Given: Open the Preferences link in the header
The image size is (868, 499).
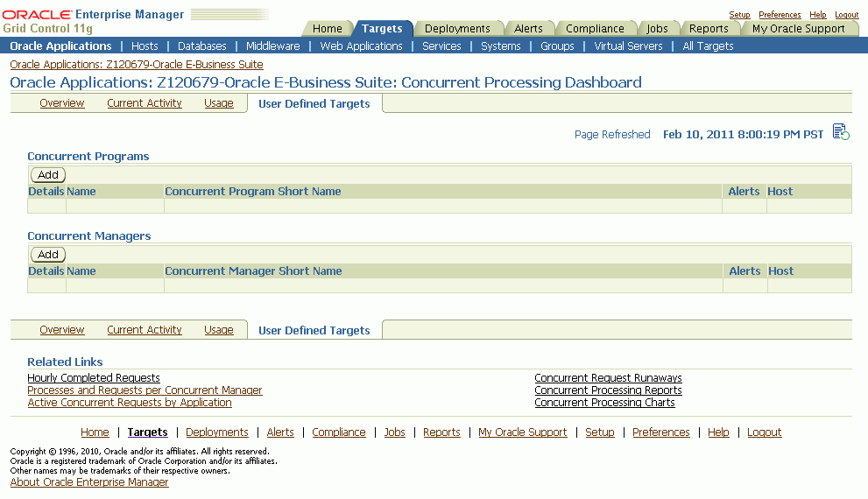Looking at the screenshot, I should [780, 14].
